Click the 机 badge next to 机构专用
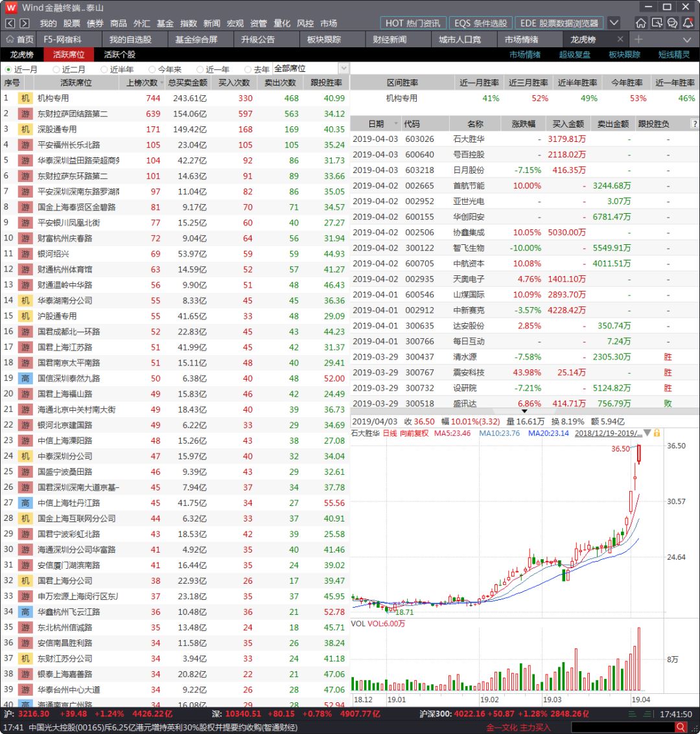 [x=25, y=98]
